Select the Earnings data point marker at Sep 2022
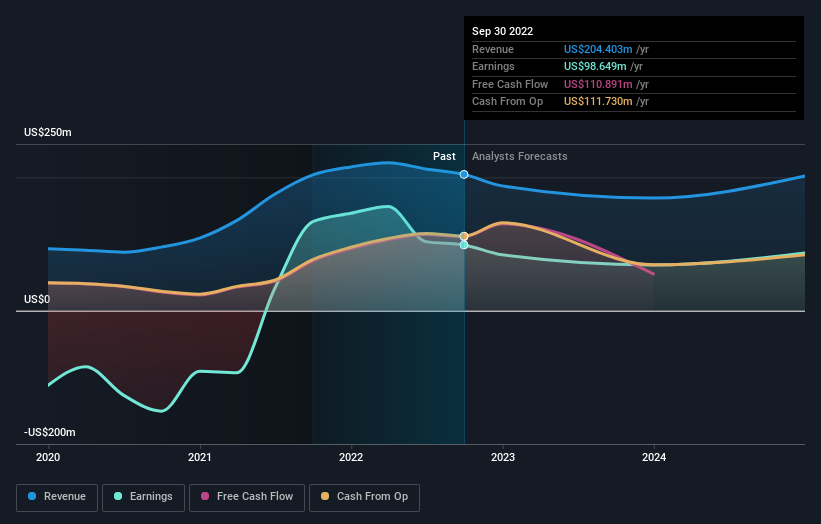Image resolution: width=821 pixels, height=524 pixels. (464, 244)
